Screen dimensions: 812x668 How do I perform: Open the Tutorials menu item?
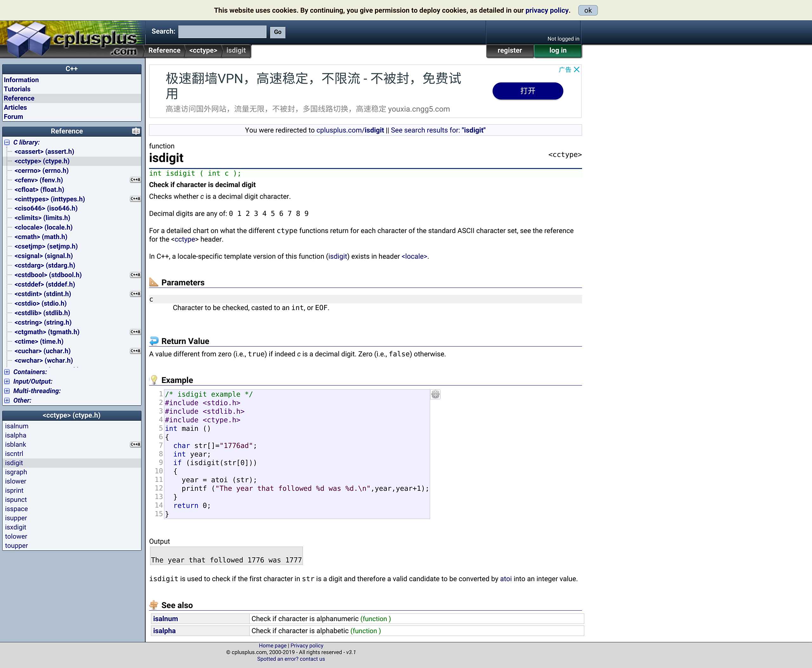click(x=17, y=89)
